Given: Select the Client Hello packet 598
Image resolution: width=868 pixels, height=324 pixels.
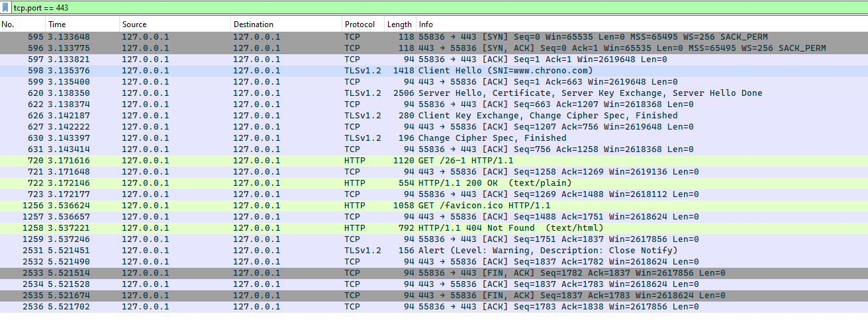Looking at the screenshot, I should [x=434, y=71].
